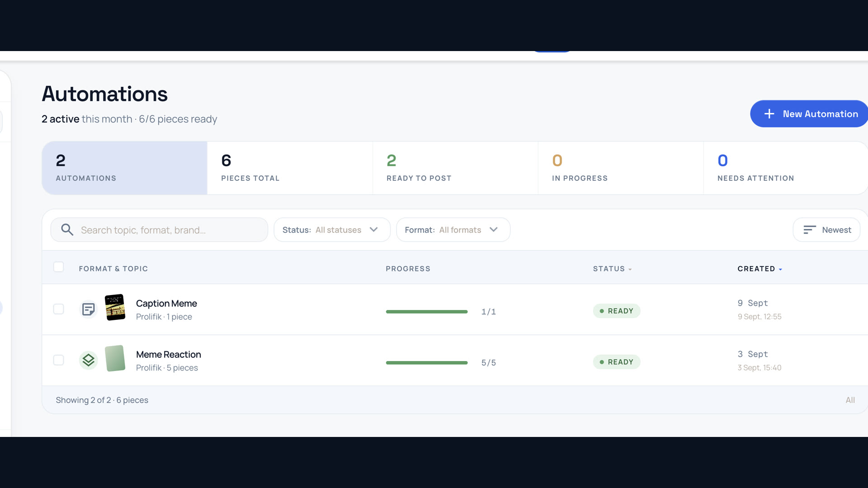The width and height of the screenshot is (868, 488).
Task: Click the Format & Topic column header
Action: 113,268
